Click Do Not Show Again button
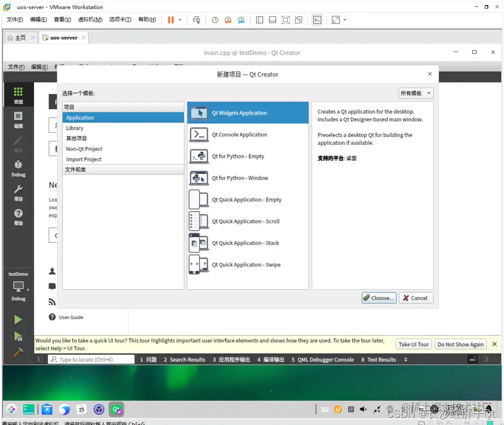The image size is (504, 425). (x=460, y=344)
